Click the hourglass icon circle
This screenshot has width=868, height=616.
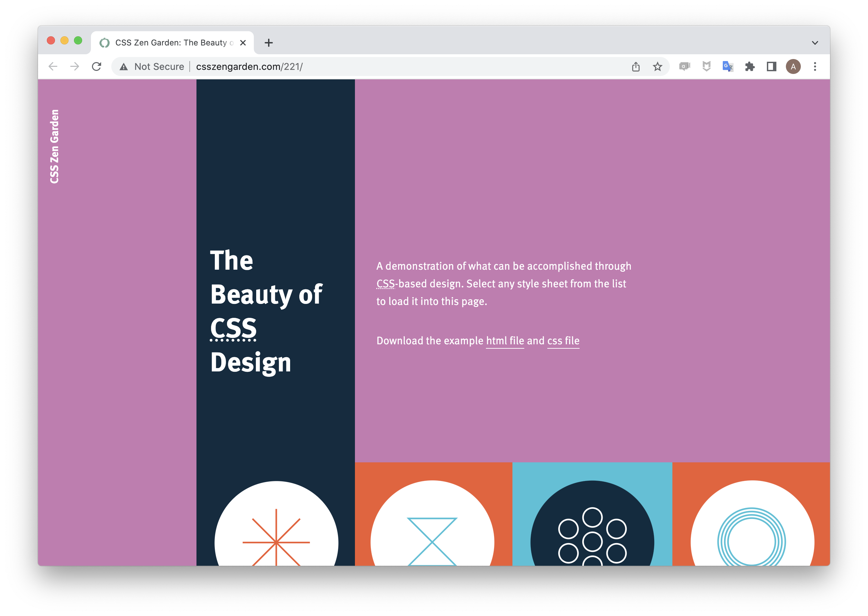coord(432,531)
